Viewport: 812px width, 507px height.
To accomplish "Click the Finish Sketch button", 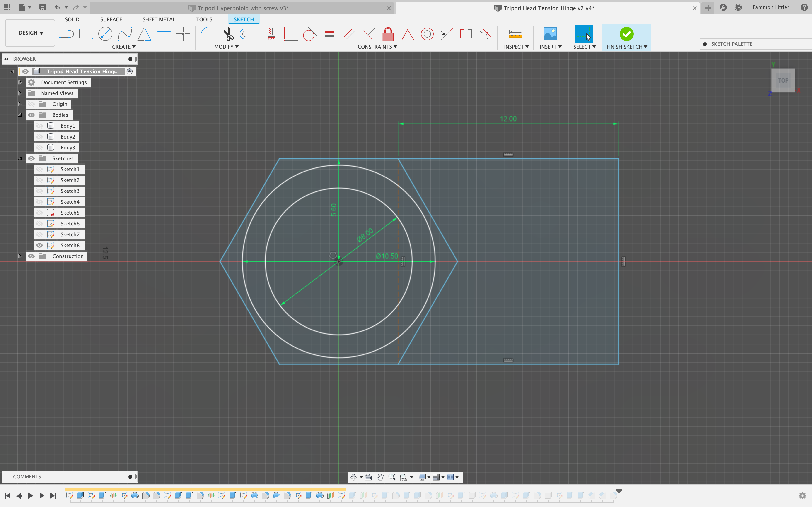I will click(626, 34).
